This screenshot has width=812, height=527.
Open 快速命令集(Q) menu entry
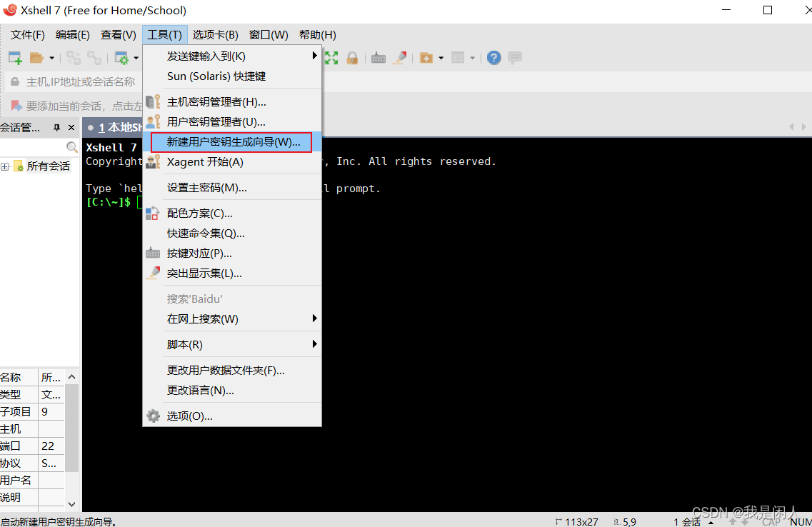pyautogui.click(x=232, y=234)
